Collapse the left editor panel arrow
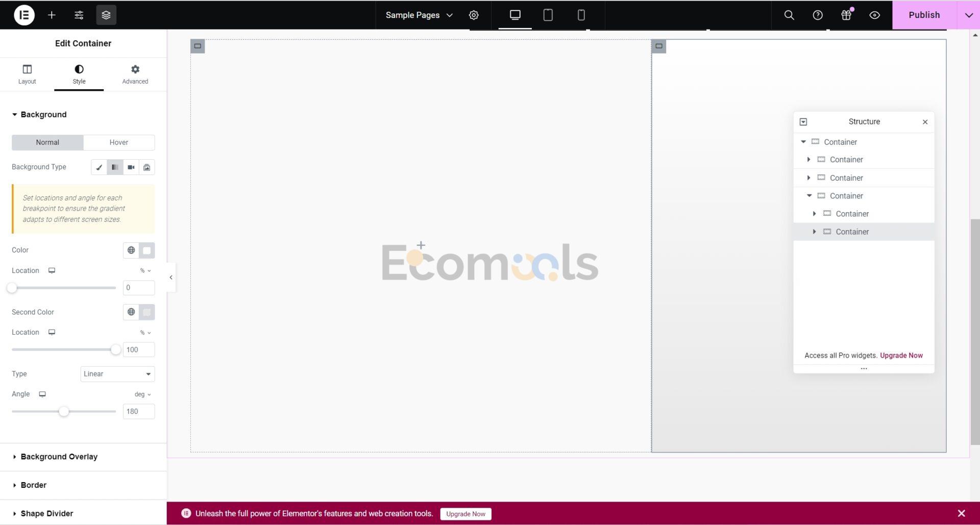This screenshot has width=980, height=525. (171, 278)
